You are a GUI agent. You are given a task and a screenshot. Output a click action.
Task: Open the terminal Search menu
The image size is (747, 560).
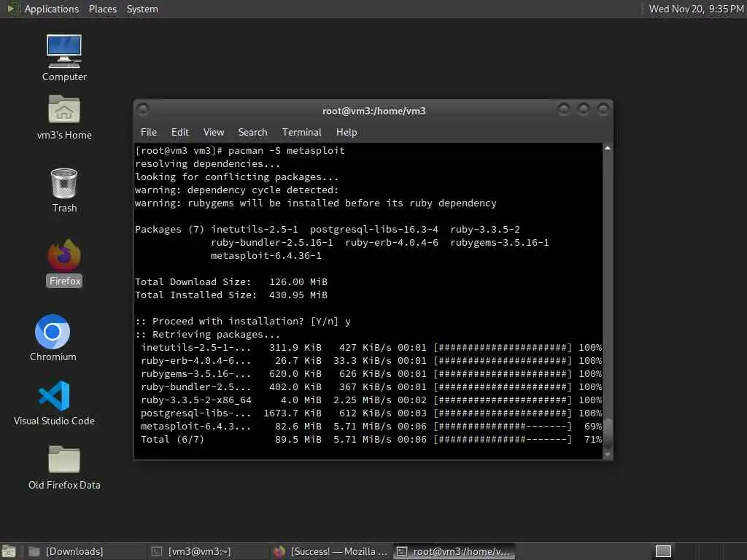tap(252, 132)
